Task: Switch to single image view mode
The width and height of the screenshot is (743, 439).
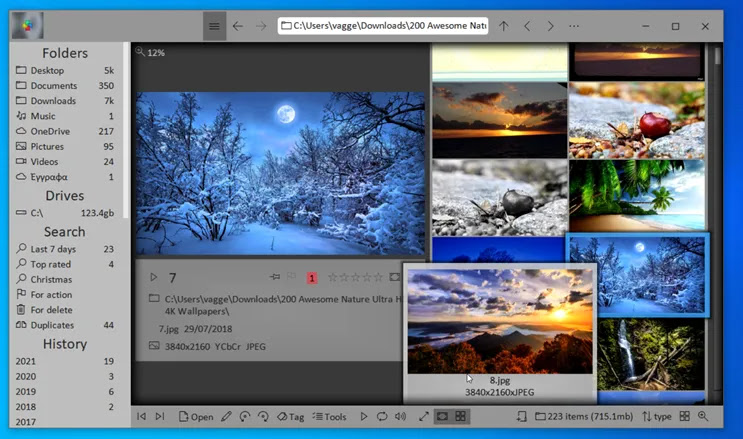Action: pyautogui.click(x=442, y=416)
